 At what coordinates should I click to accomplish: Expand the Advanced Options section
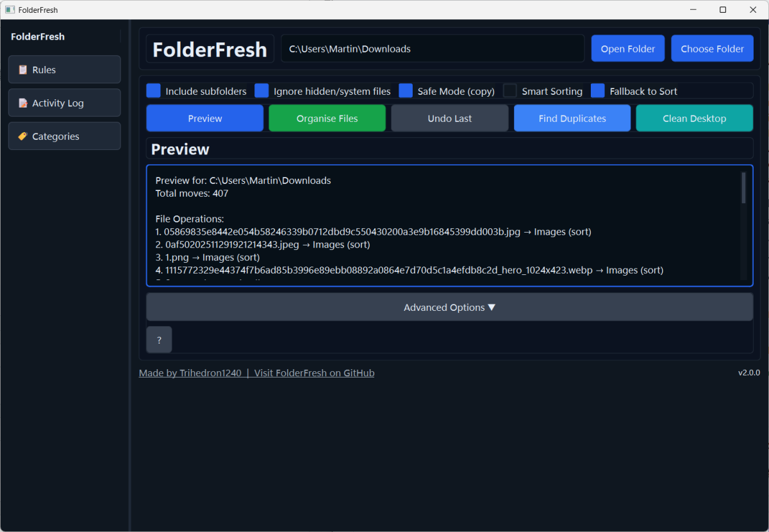(449, 307)
